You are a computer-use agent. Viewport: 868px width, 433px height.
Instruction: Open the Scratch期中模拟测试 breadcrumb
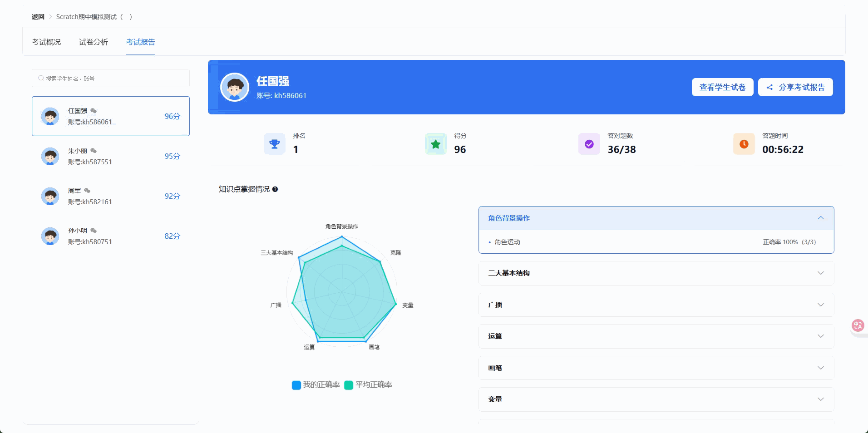(x=94, y=17)
